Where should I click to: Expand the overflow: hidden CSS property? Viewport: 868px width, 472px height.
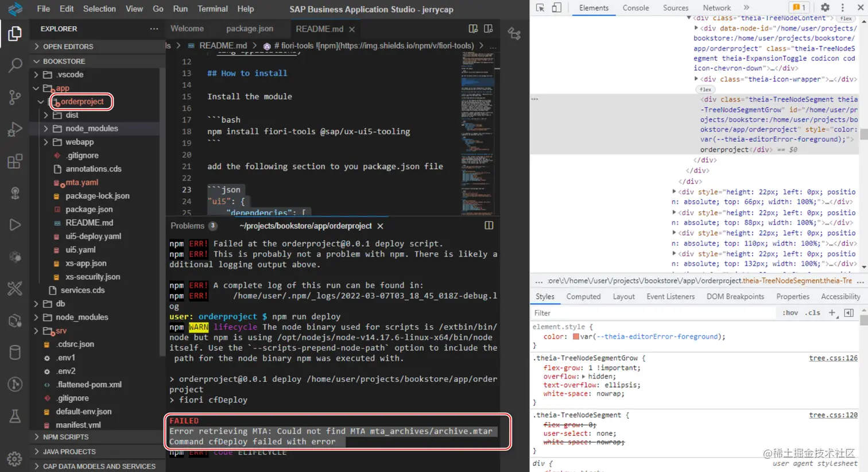click(x=584, y=377)
